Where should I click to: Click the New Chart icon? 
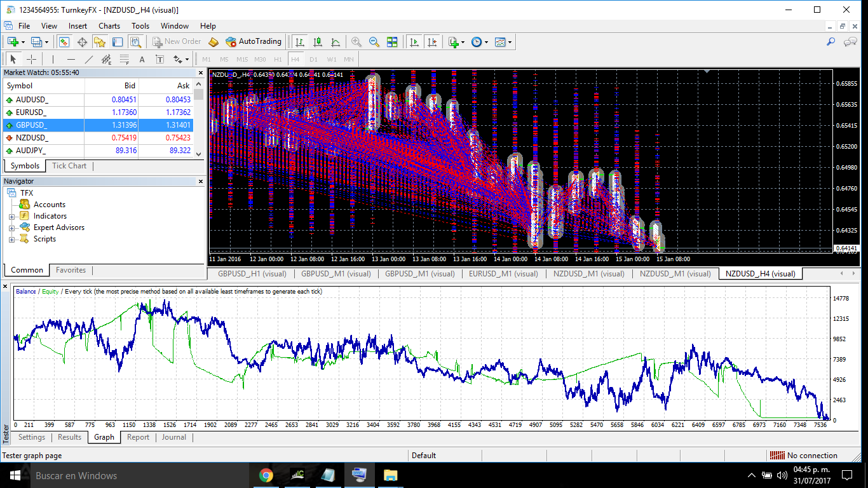click(x=12, y=42)
